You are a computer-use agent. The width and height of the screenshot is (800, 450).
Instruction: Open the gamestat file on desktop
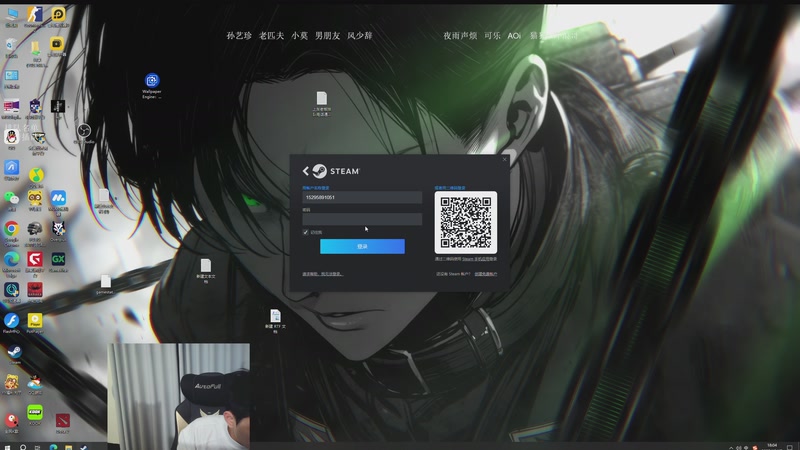coord(105,282)
